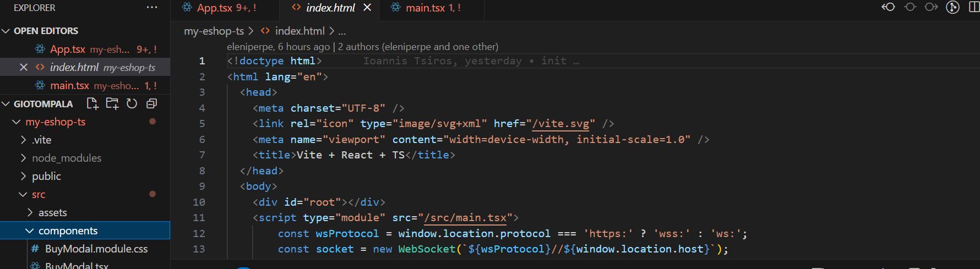Click the HTML icon in the breadcrumb

click(x=265, y=31)
